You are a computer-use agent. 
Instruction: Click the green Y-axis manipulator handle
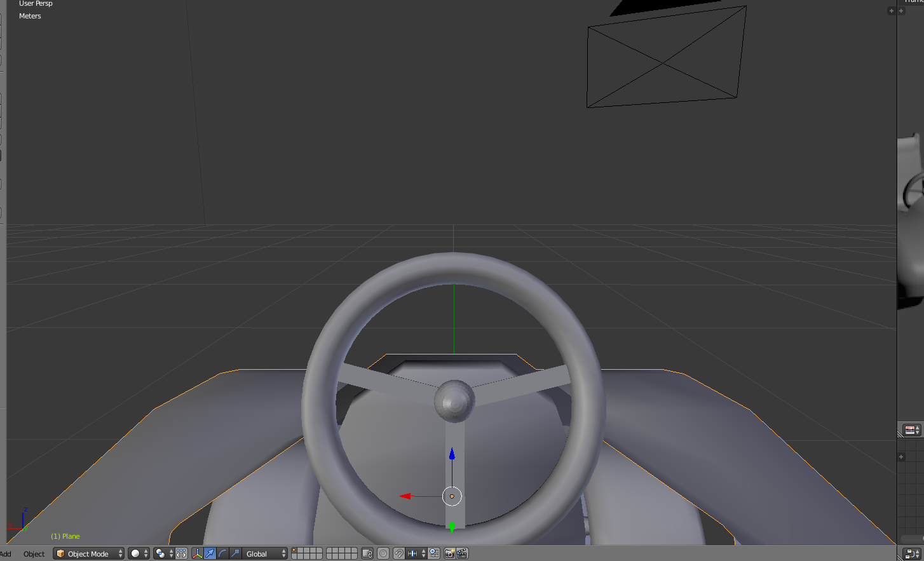pos(452,527)
